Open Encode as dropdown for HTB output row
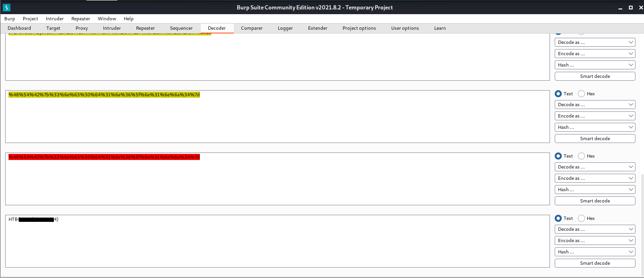The image size is (644, 278). click(x=595, y=240)
